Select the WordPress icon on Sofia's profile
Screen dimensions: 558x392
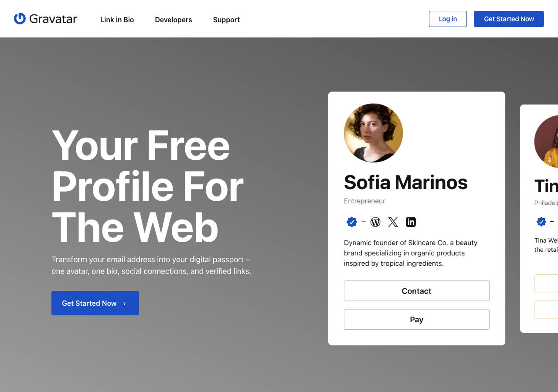[x=375, y=222]
